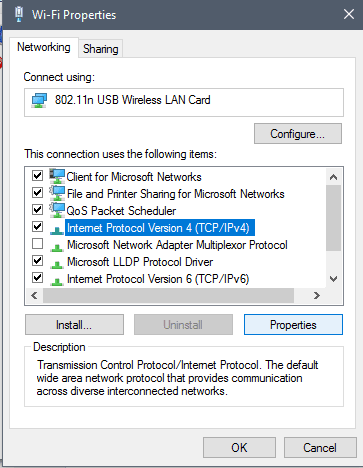This screenshot has height=468, width=363.
Task: Click the list's scroll down arrow
Action: [x=333, y=279]
